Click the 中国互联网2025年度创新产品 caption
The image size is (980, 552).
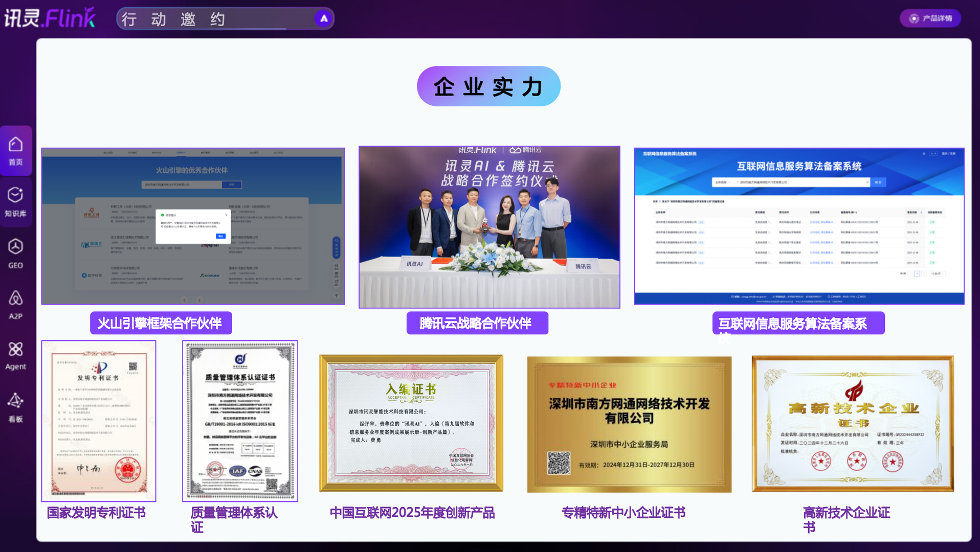tap(412, 513)
